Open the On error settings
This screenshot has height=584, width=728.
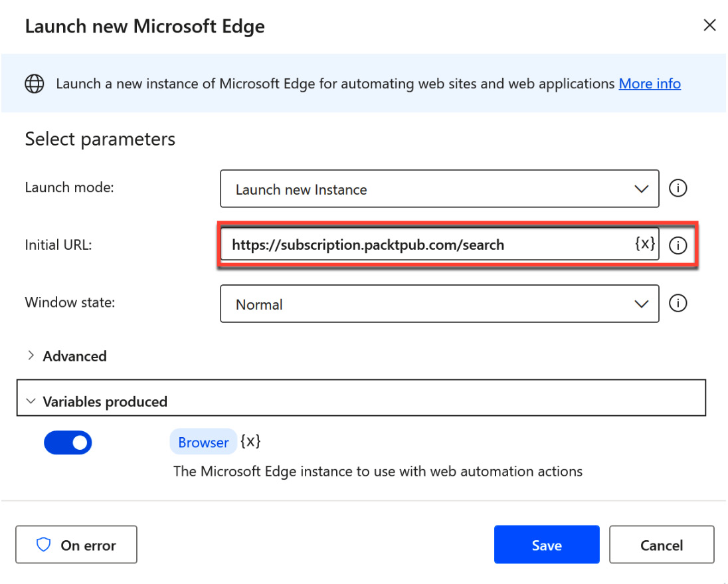pyautogui.click(x=76, y=545)
